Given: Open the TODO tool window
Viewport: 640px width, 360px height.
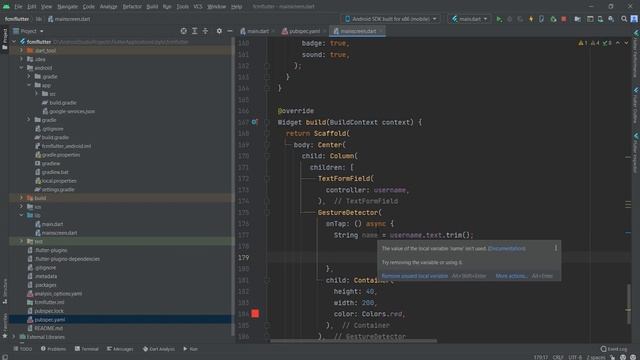Looking at the screenshot, I should 22,349.
